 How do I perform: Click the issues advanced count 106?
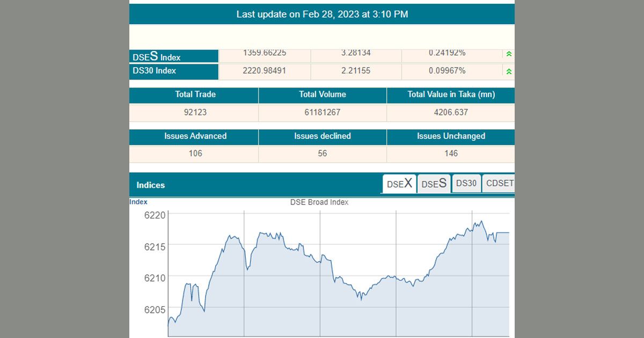pos(195,154)
